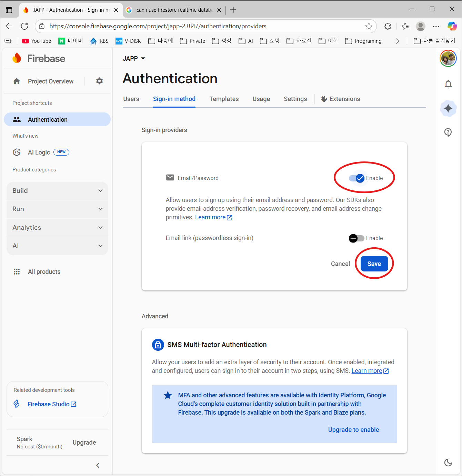This screenshot has width=462, height=476.
Task: Open the help question mark icon
Action: (x=448, y=132)
